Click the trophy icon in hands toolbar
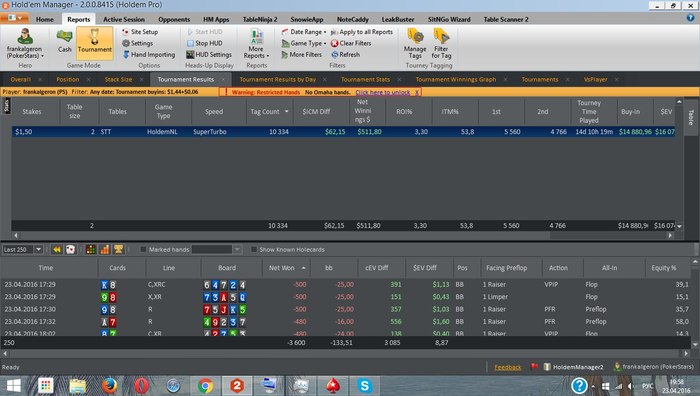This screenshot has height=396, width=700. point(118,250)
